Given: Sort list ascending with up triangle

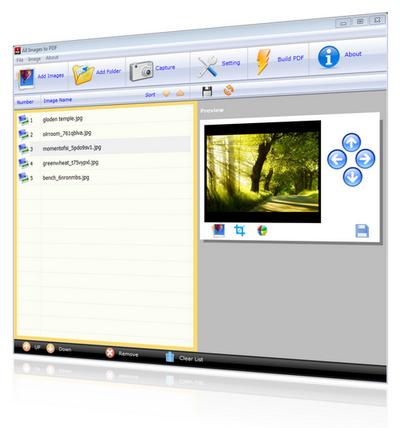Looking at the screenshot, I should coord(180,93).
